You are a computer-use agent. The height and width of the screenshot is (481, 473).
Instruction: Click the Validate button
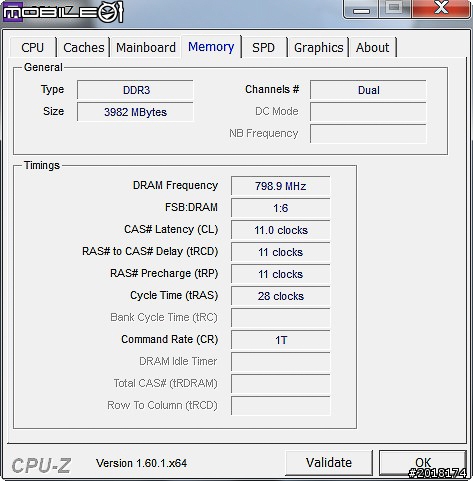tap(329, 463)
